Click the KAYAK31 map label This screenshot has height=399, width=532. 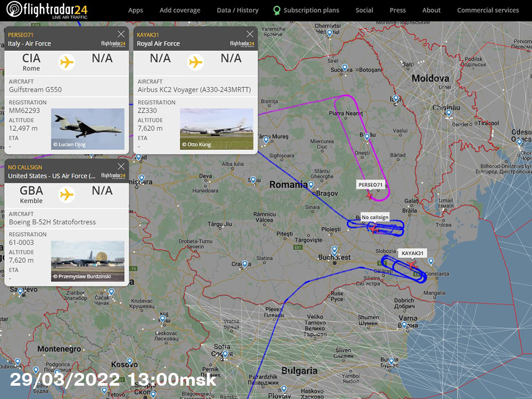tap(413, 253)
